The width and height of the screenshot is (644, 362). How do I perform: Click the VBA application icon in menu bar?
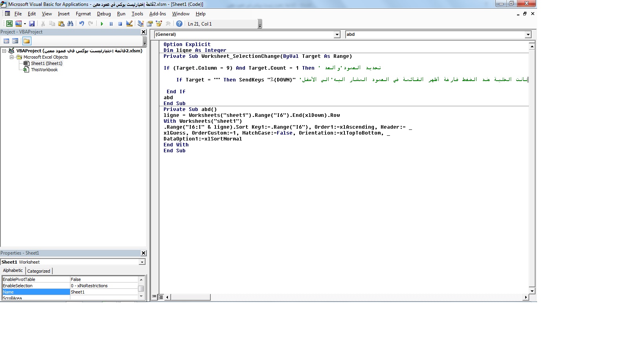(7, 14)
